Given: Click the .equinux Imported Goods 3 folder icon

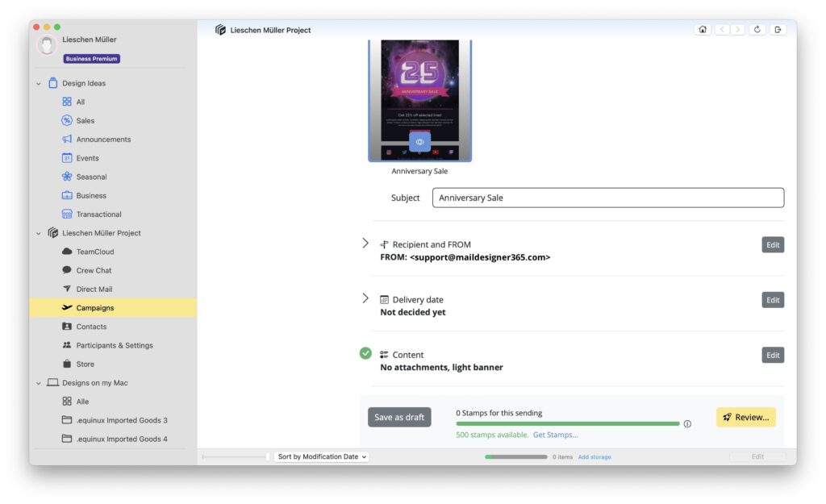Looking at the screenshot, I should [x=67, y=420].
